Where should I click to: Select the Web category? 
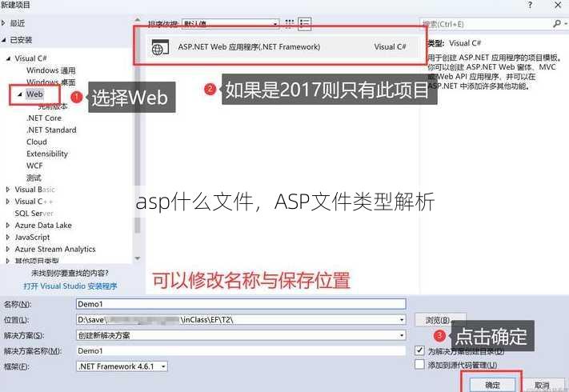34,94
